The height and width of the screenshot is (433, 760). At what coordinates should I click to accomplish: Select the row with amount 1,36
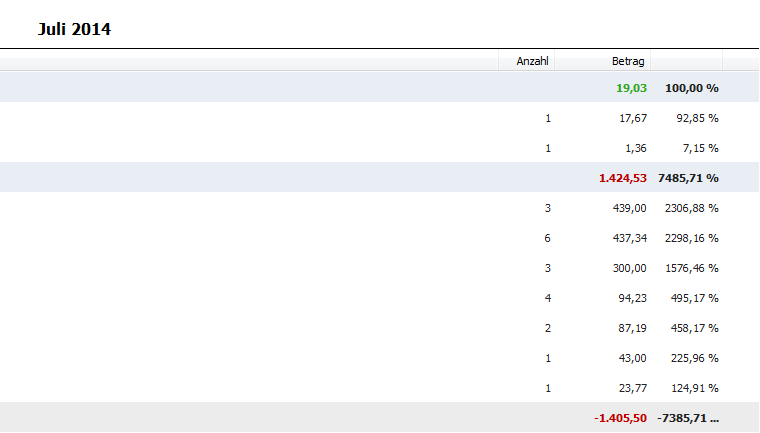pos(380,148)
